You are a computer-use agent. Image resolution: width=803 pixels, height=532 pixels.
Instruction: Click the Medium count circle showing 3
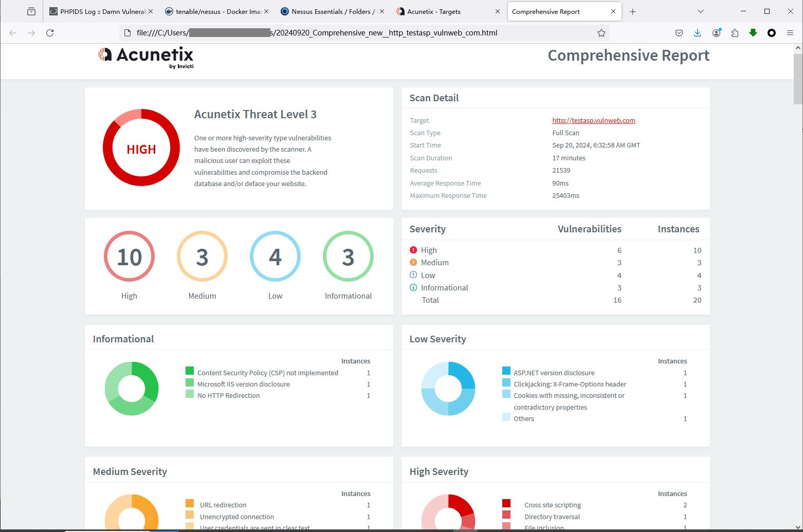pyautogui.click(x=203, y=256)
